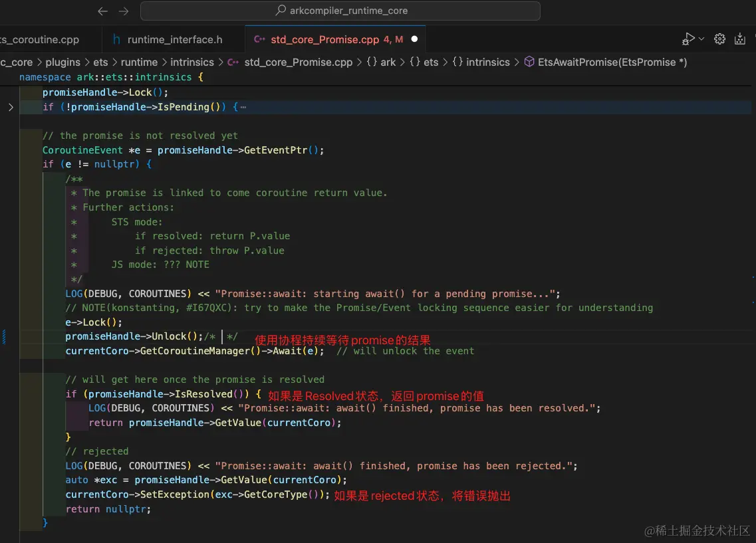Viewport: 756px width, 543px height.
Task: Open the run options dropdown arrow
Action: coord(701,39)
